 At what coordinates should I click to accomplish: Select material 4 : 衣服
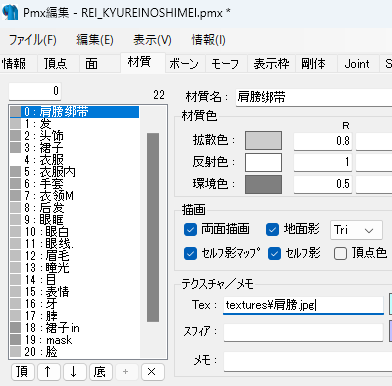(74, 160)
